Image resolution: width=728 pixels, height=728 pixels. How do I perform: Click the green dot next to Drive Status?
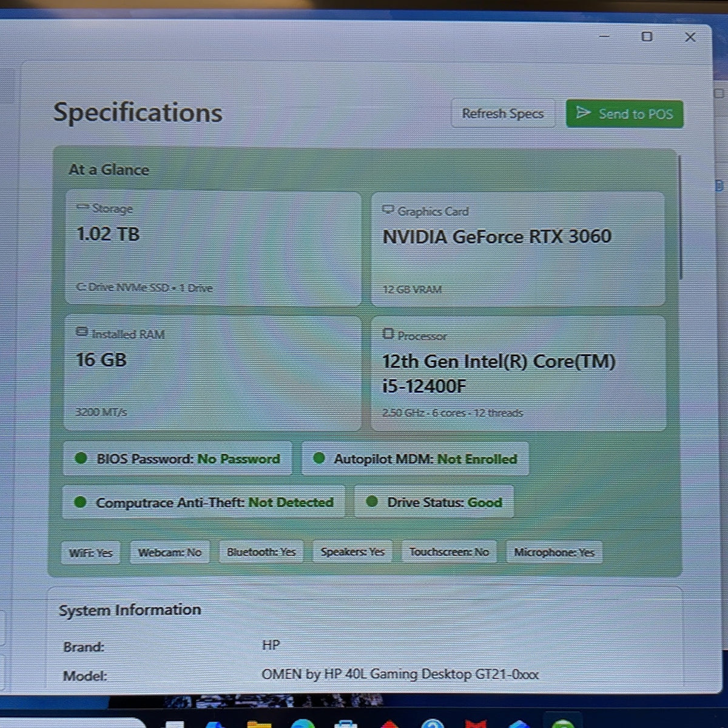click(x=372, y=502)
